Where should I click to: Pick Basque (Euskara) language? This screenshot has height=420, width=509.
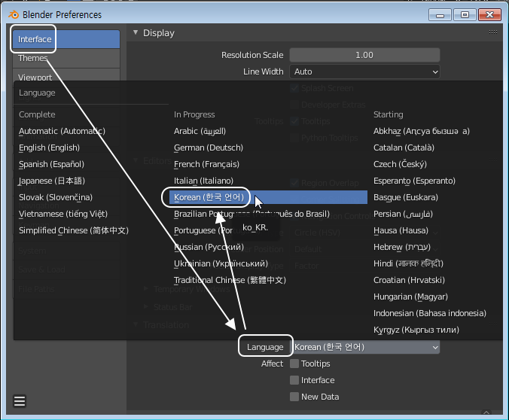point(406,197)
